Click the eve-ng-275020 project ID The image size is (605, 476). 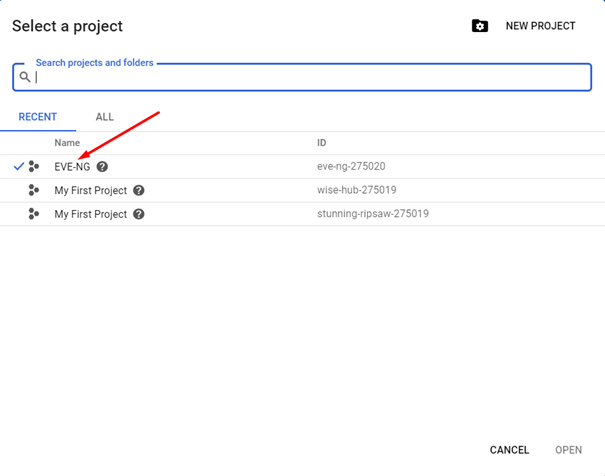click(x=351, y=166)
